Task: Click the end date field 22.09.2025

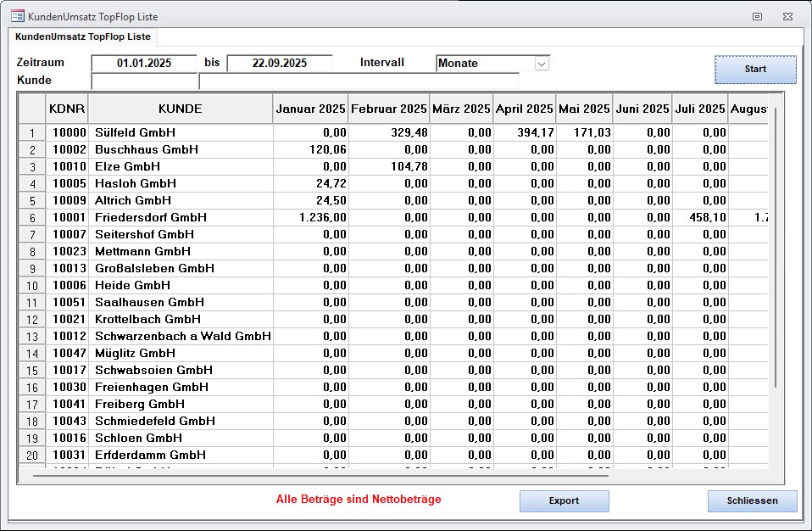Action: point(280,64)
